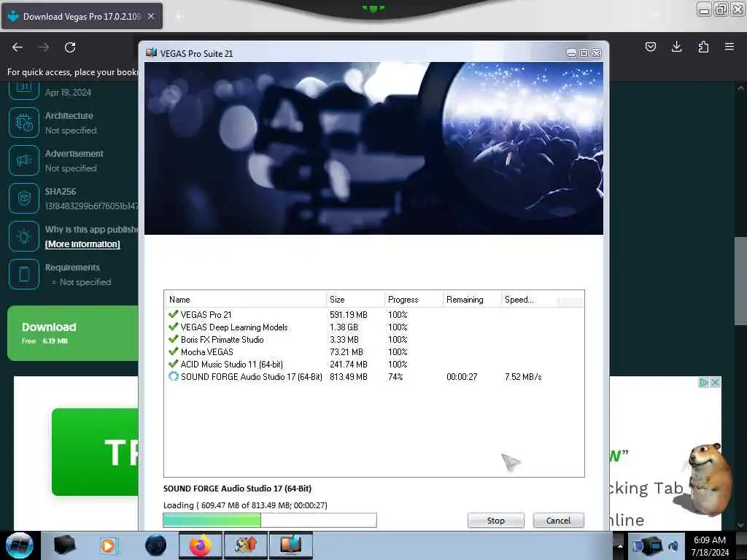747x560 pixels.
Task: Click the Cancel button
Action: point(558,521)
